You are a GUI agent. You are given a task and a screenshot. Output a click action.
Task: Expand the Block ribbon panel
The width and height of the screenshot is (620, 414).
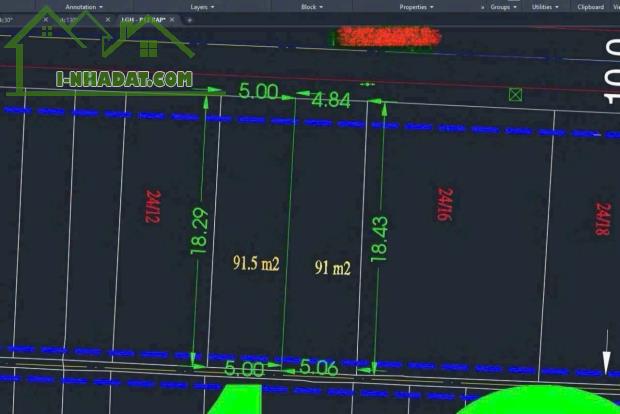(312, 7)
